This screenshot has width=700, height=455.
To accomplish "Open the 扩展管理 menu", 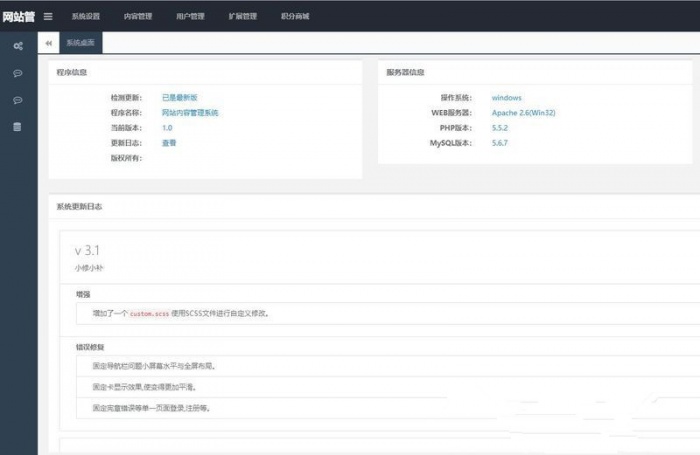I will (x=242, y=16).
